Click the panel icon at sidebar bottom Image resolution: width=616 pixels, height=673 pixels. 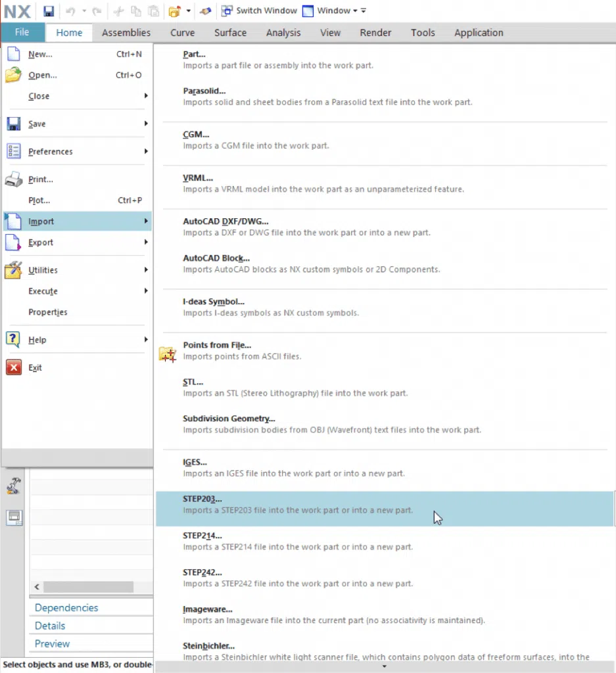coord(14,517)
